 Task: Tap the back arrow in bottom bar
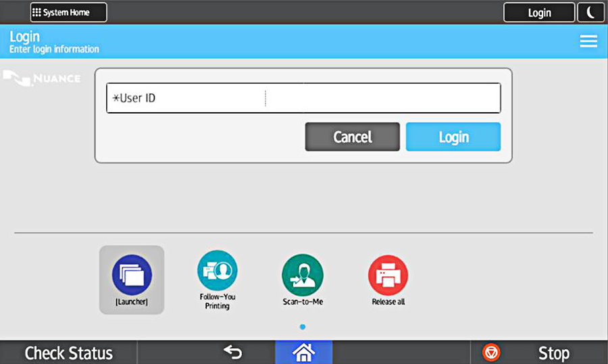233,352
